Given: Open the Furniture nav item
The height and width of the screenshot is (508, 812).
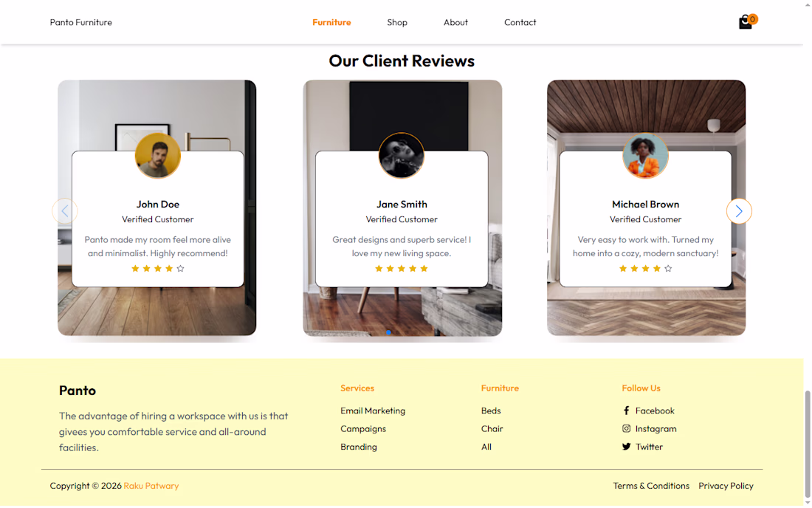Looking at the screenshot, I should (x=331, y=22).
